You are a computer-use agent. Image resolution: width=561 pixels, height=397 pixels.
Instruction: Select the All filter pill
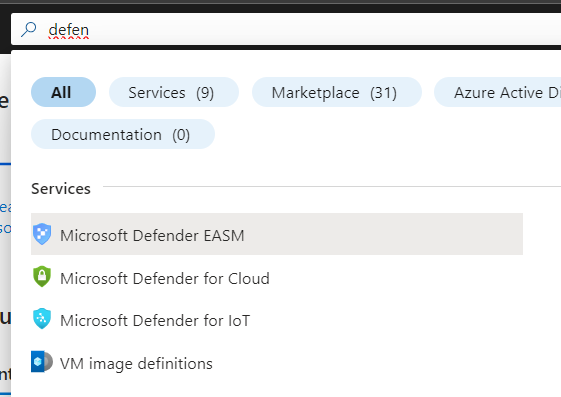point(63,92)
